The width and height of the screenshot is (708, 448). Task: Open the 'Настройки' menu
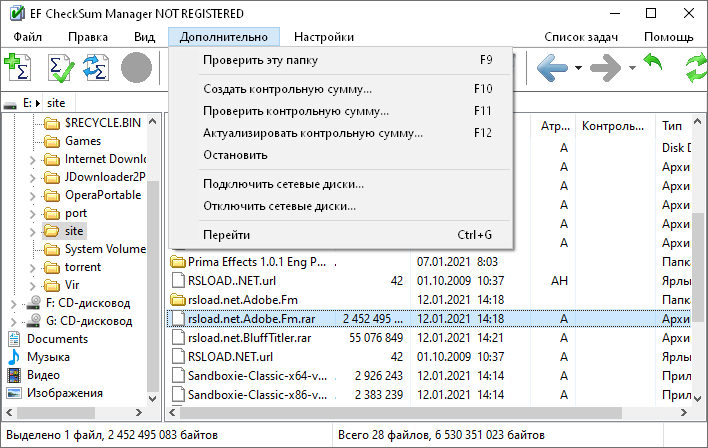coord(323,37)
